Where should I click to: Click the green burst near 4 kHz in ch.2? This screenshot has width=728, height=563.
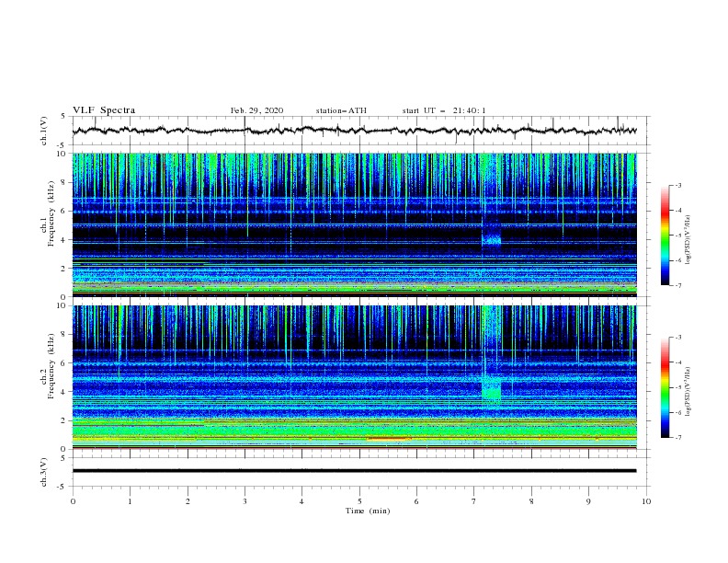492,388
